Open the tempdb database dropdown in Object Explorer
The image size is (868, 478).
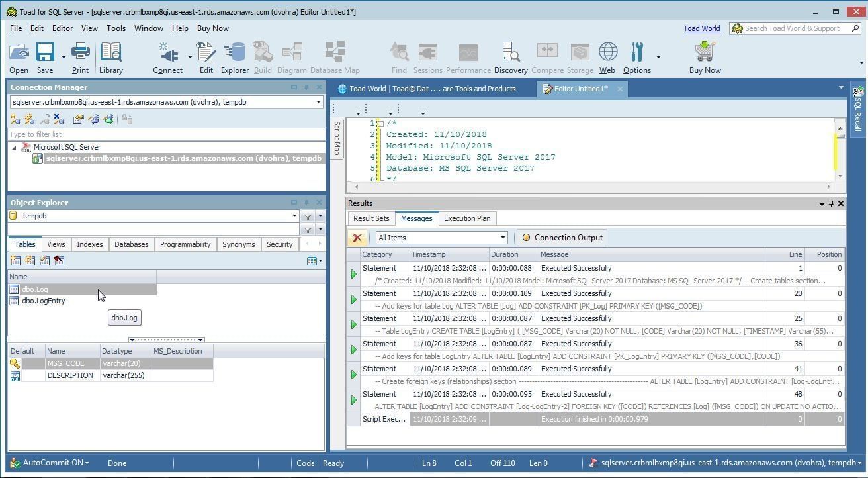pyautogui.click(x=294, y=216)
